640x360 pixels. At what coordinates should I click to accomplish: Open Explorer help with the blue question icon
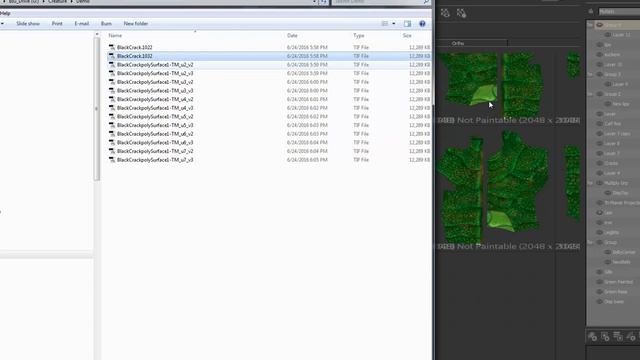[x=422, y=24]
